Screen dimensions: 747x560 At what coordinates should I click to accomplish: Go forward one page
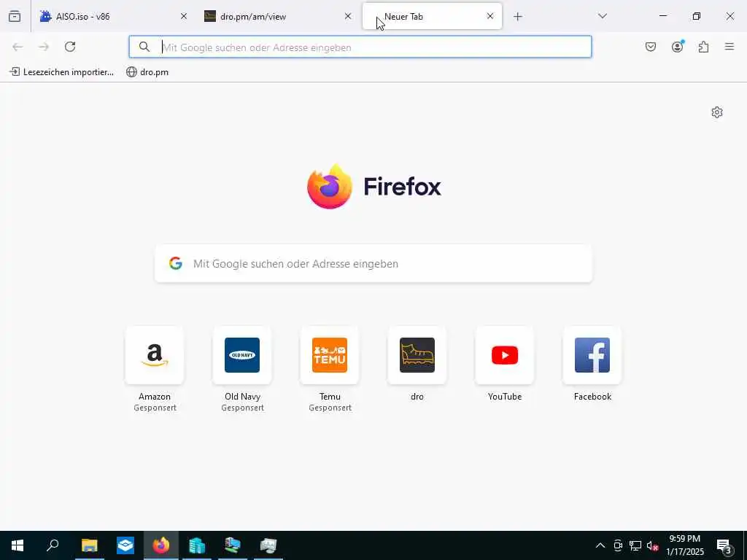pyautogui.click(x=44, y=47)
